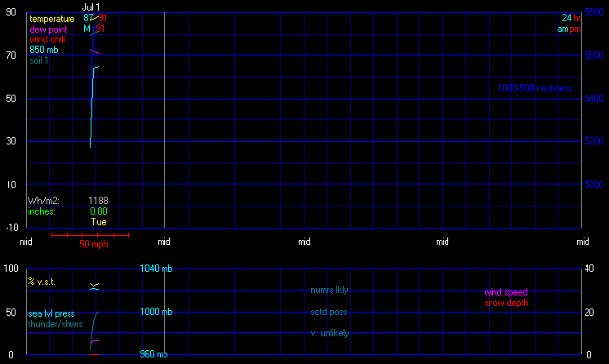
Task: Select the cyan 850 mb legend label
Action: (43, 49)
